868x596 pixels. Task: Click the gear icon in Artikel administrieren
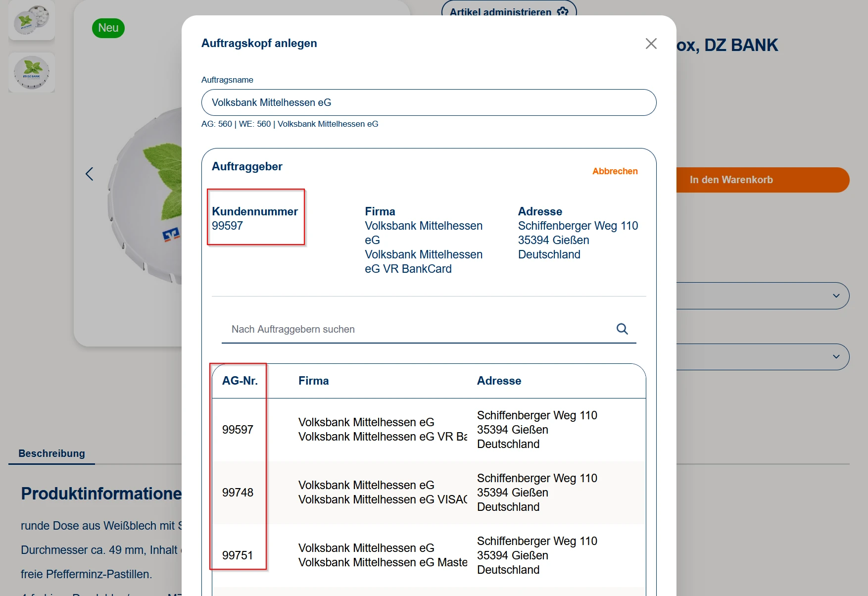(x=563, y=11)
